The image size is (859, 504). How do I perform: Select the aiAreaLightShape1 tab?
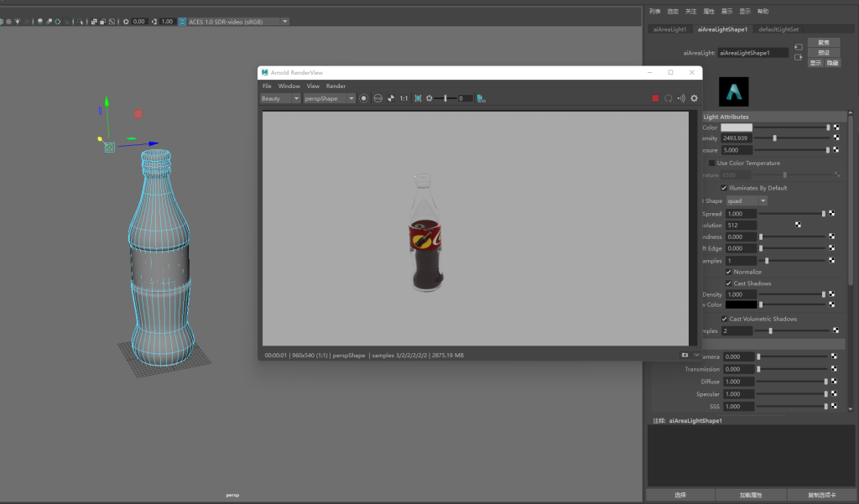tap(722, 29)
